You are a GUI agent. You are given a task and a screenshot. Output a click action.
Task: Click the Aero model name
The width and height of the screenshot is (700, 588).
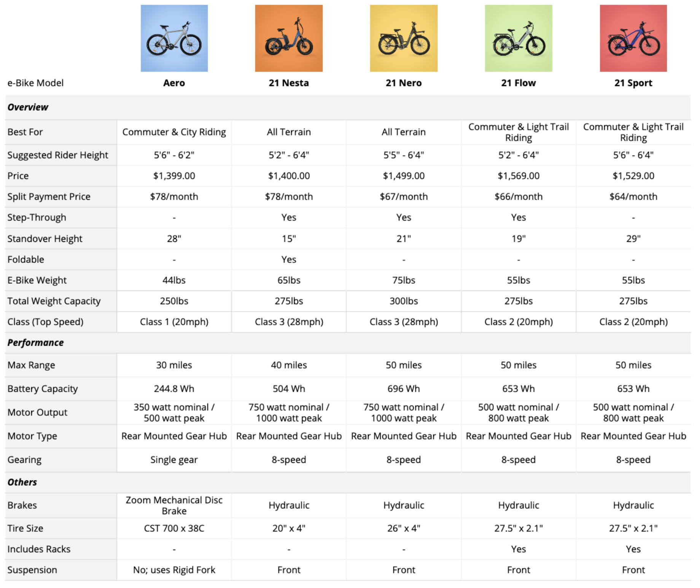(x=174, y=83)
